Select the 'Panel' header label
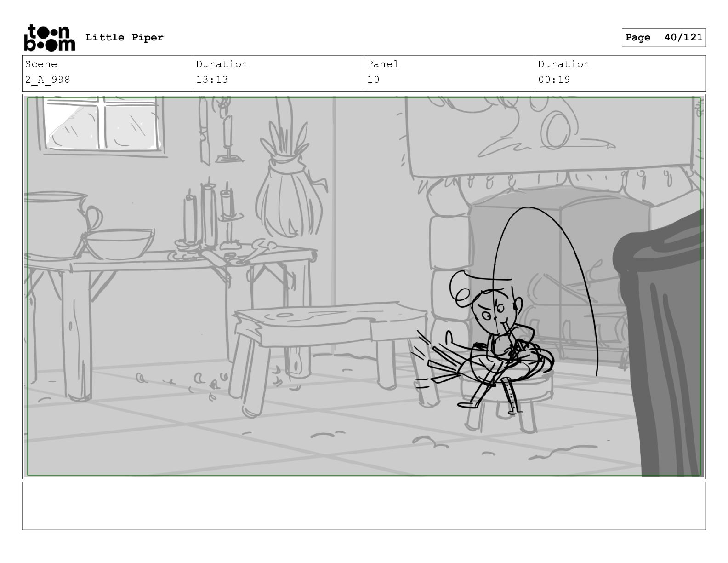This screenshot has width=728, height=563. (x=383, y=64)
